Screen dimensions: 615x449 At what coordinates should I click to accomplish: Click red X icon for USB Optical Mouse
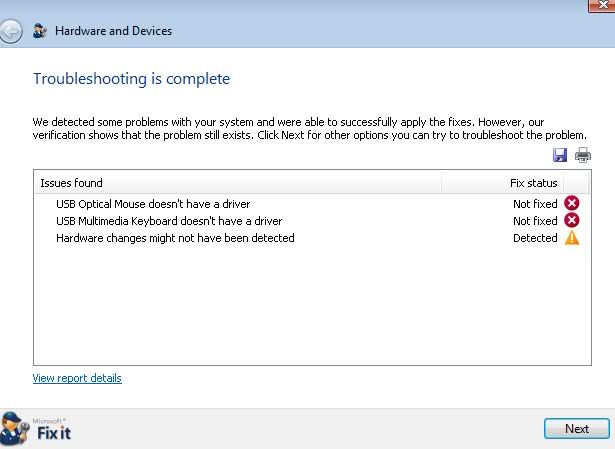[x=571, y=203]
